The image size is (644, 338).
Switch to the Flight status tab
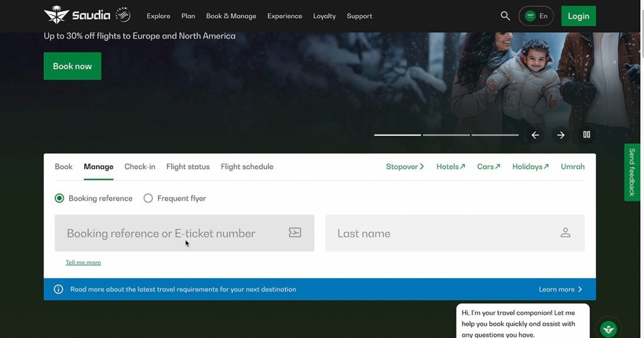[x=187, y=166]
